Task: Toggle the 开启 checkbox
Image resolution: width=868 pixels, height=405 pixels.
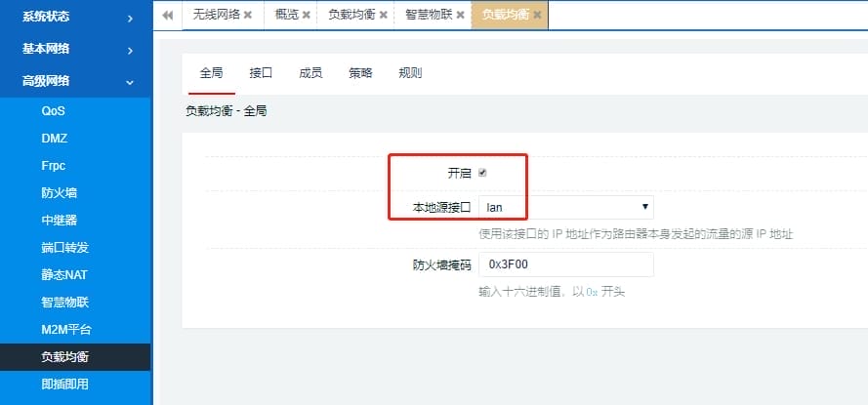Action: pyautogui.click(x=482, y=173)
